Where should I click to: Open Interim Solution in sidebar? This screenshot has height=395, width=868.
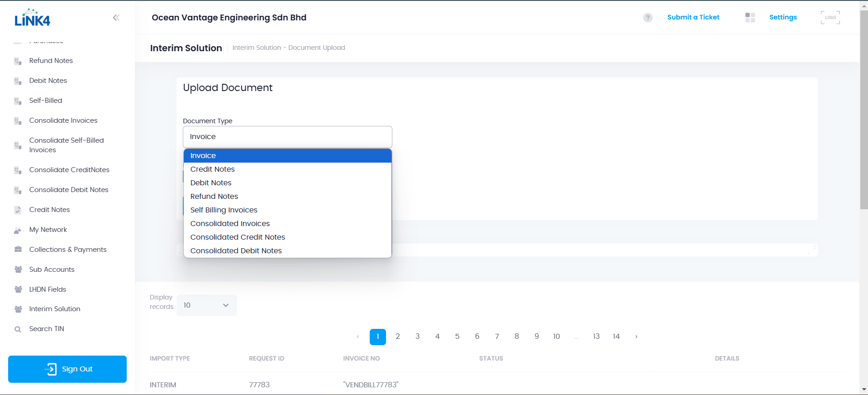(55, 309)
